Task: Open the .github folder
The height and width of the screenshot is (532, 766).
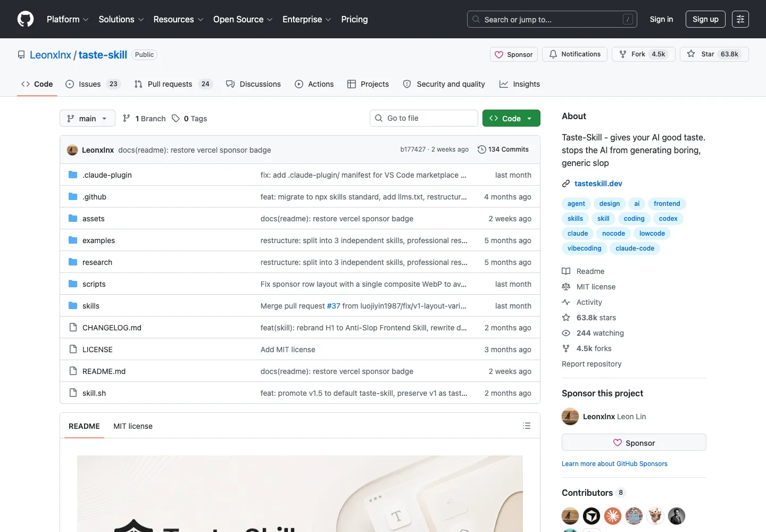Action: tap(94, 197)
